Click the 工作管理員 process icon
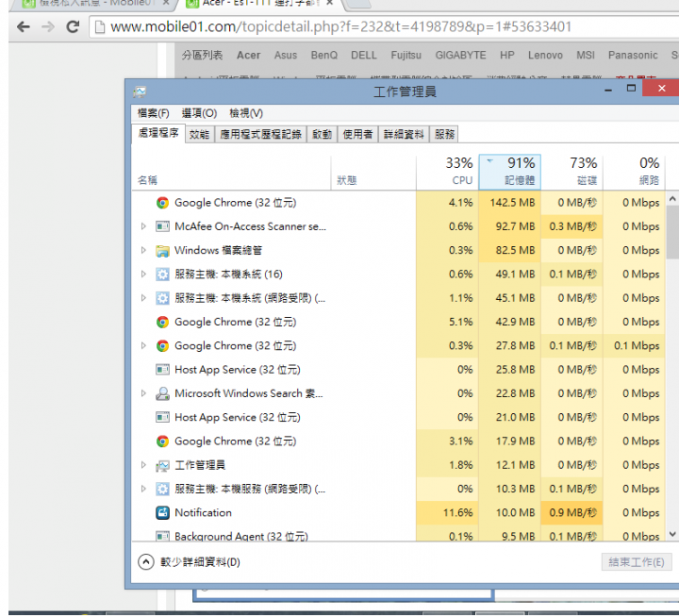The height and width of the screenshot is (616, 679). pos(162,465)
